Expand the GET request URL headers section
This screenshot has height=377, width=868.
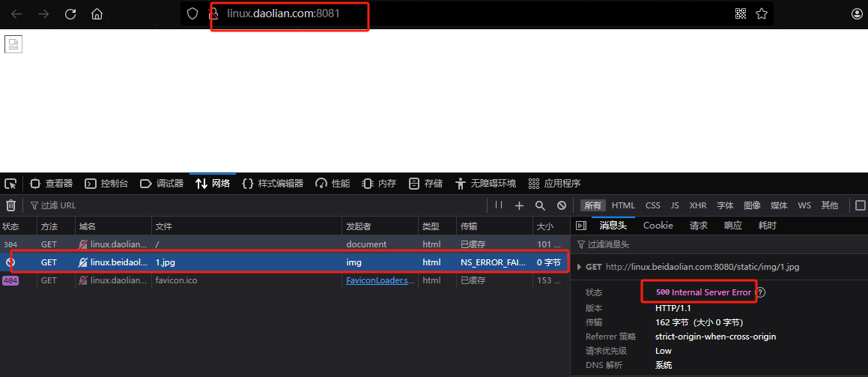pos(579,267)
